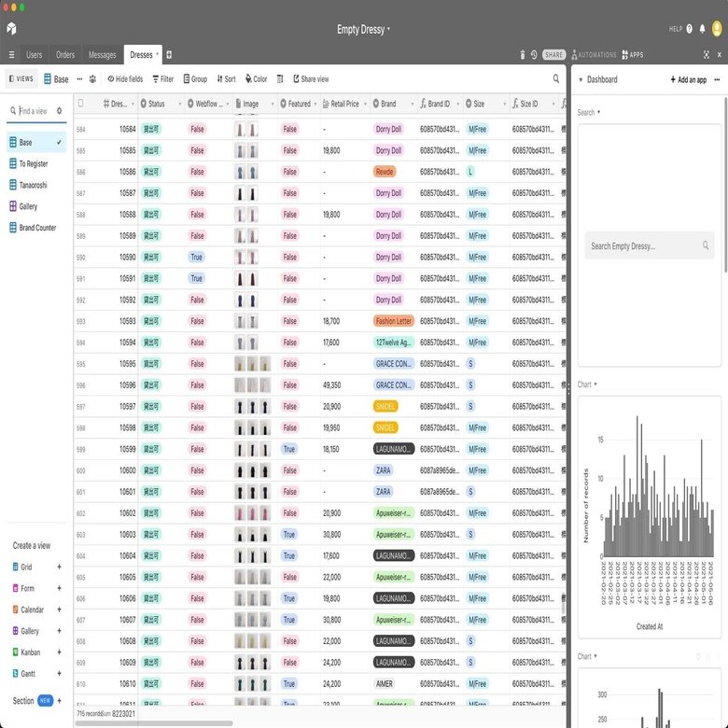Switch to the Users table tab
The width and height of the screenshot is (728, 728).
tap(34, 55)
